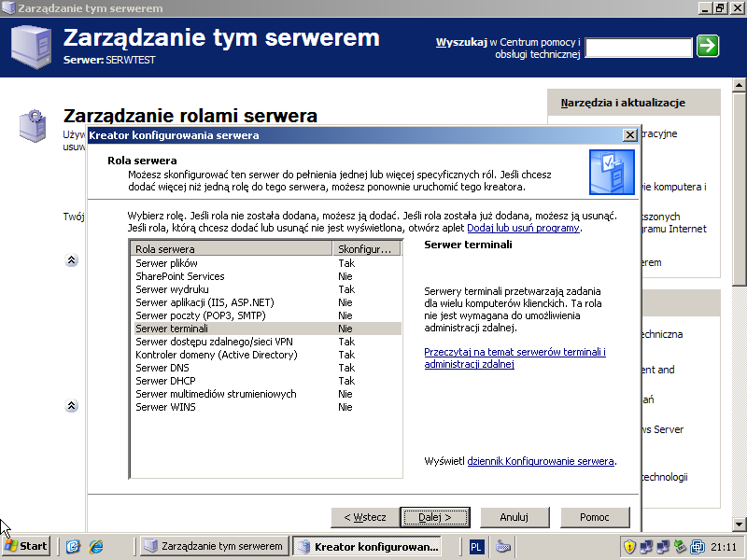Click the scroll down arrow of the main window

739,525
